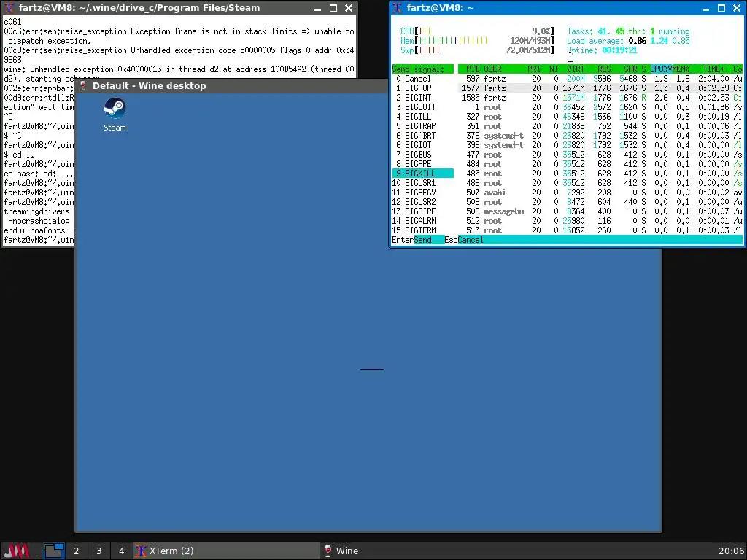Click the Wine glass icon in Wine desktop titlebar
747x560 pixels.
82,86
